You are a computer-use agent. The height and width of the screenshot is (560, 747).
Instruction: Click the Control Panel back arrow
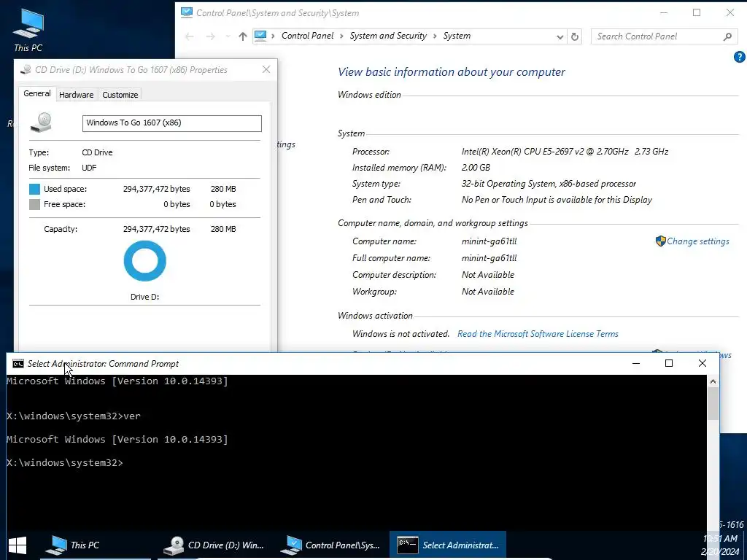tap(189, 36)
